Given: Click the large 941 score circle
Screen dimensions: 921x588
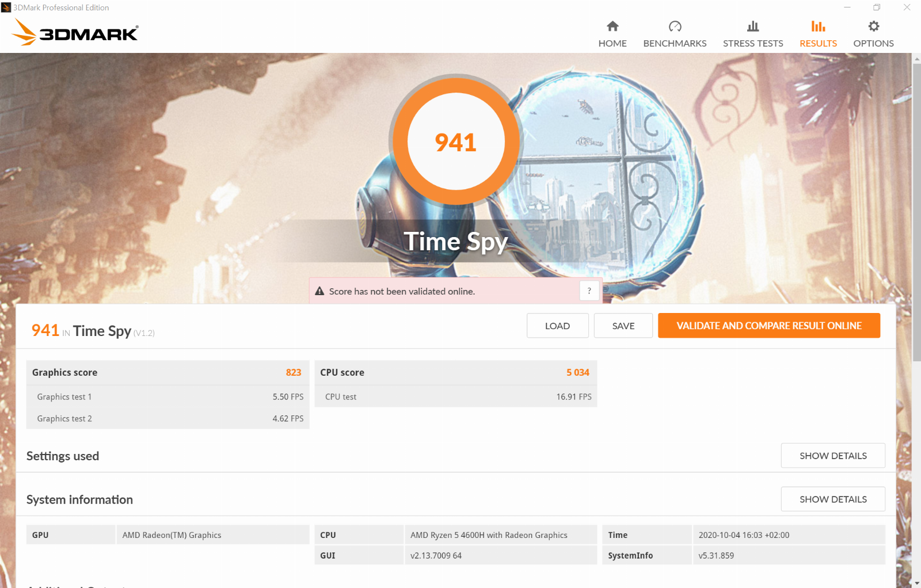Looking at the screenshot, I should point(456,142).
